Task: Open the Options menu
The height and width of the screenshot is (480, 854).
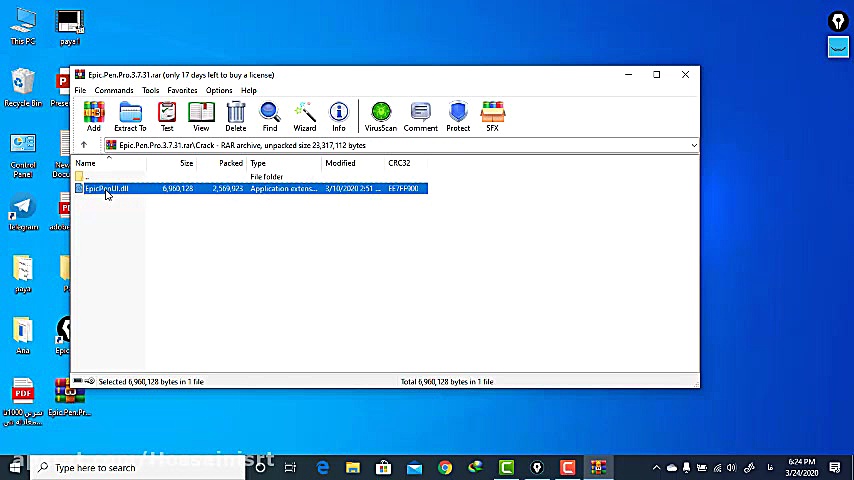Action: (x=219, y=90)
